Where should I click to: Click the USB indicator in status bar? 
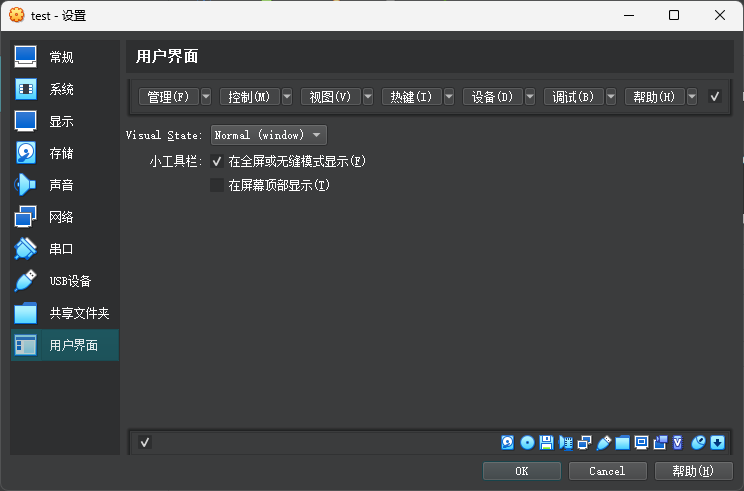pos(603,443)
